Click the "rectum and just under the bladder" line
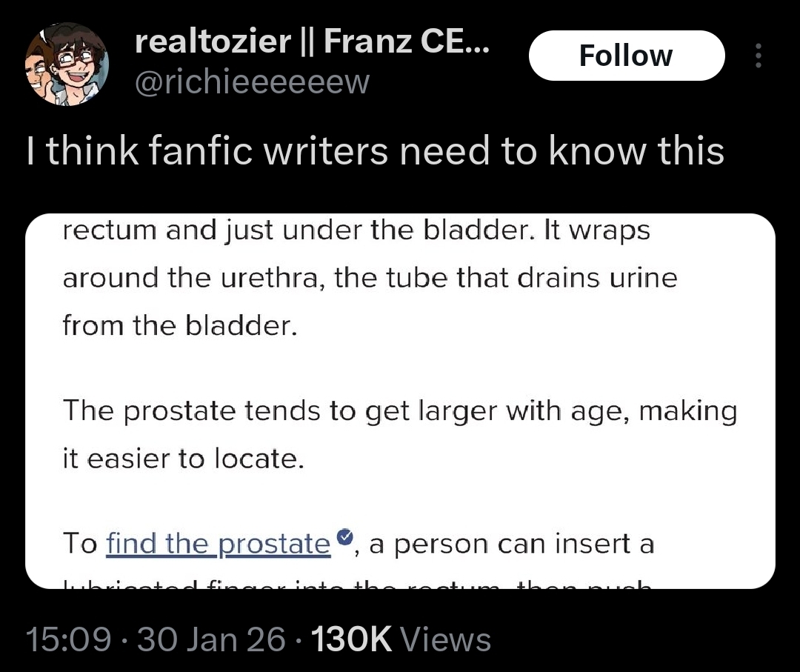 click(x=356, y=230)
